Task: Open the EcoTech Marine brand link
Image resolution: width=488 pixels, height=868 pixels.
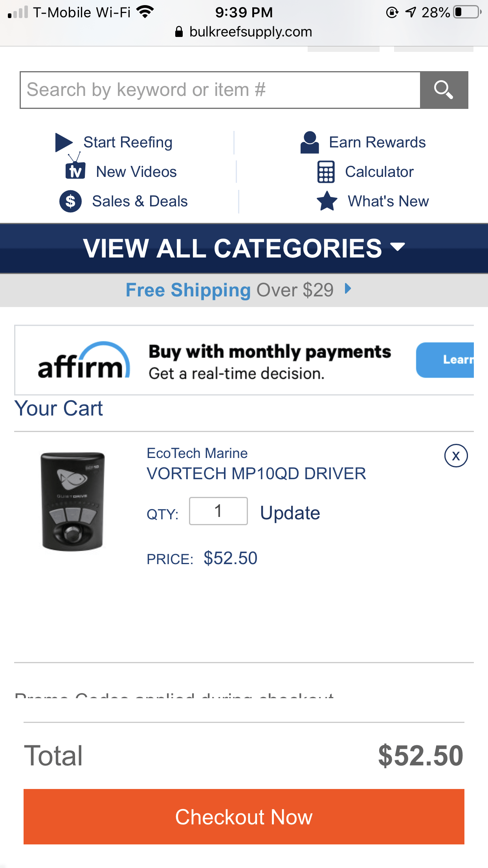Action: (x=197, y=453)
